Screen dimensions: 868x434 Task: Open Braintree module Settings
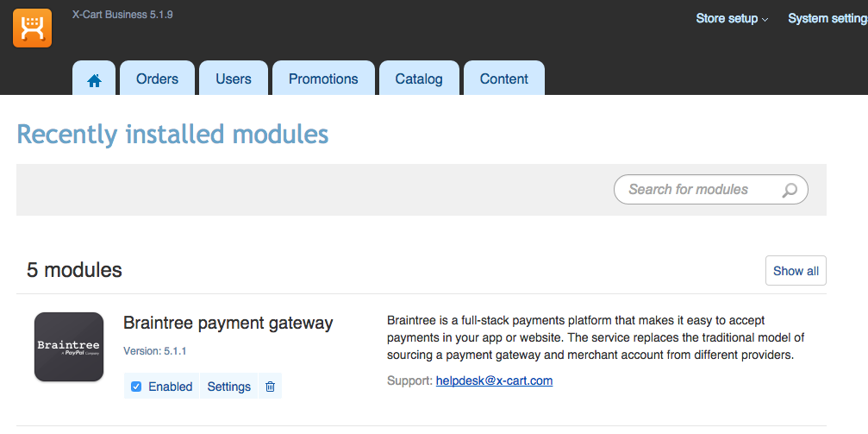pos(228,387)
